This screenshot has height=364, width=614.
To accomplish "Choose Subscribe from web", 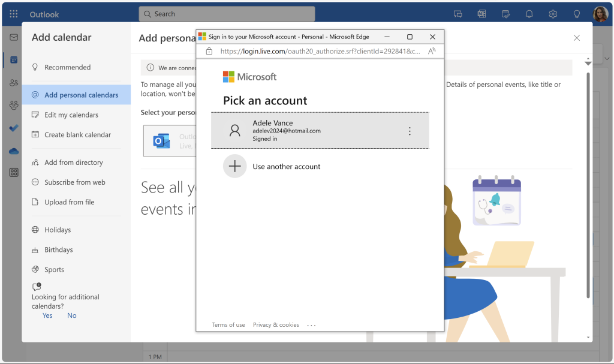I will pyautogui.click(x=76, y=182).
